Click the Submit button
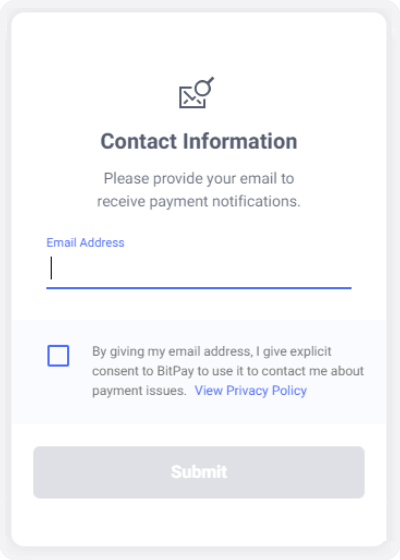Viewport: 400px width, 560px height. click(x=199, y=472)
